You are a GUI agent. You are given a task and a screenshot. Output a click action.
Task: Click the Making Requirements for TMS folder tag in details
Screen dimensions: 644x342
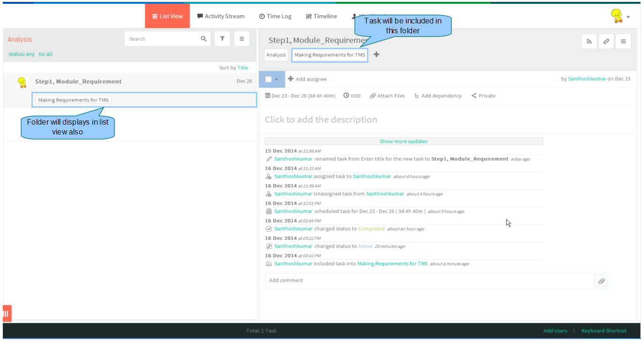tap(330, 55)
